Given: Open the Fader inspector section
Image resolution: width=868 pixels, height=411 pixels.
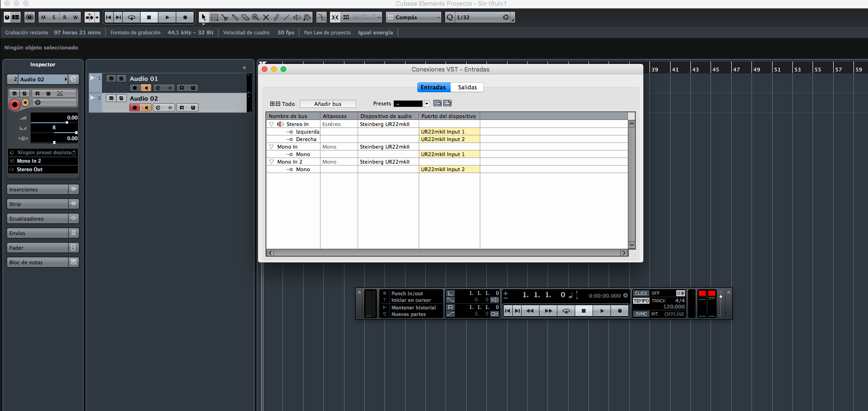Looking at the screenshot, I should pyautogui.click(x=38, y=248).
